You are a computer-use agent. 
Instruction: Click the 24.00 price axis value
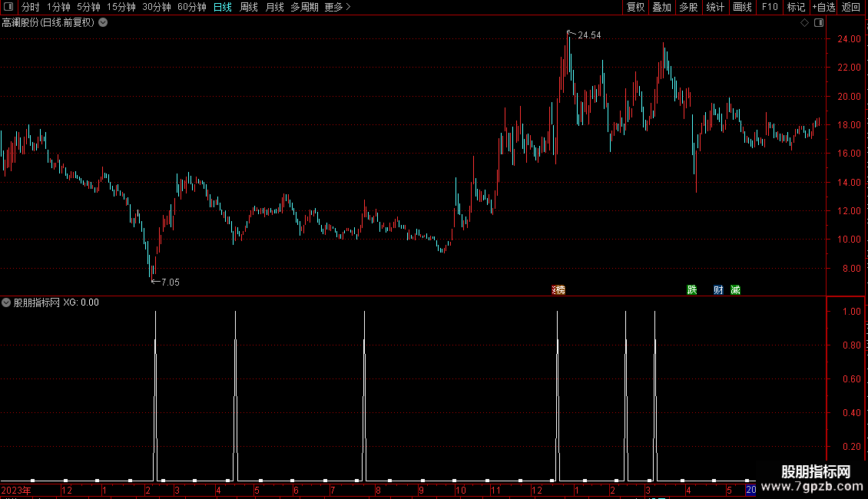[x=849, y=39]
